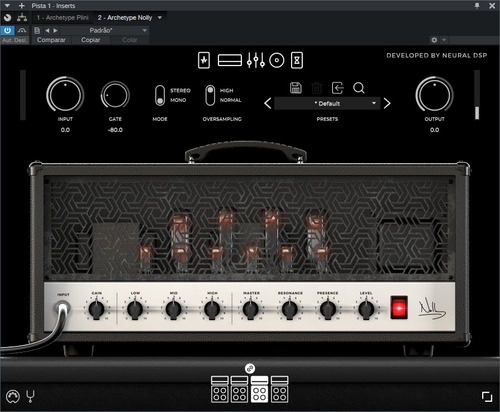
Task: Select the first amp rig icon
Action: tap(220, 389)
